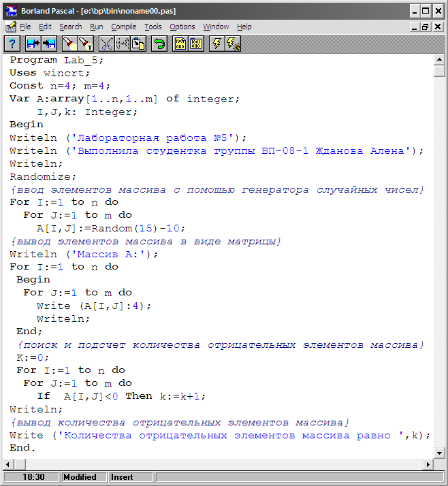Click the comment '{вывод количества отрицательных...}'

(x=180, y=423)
